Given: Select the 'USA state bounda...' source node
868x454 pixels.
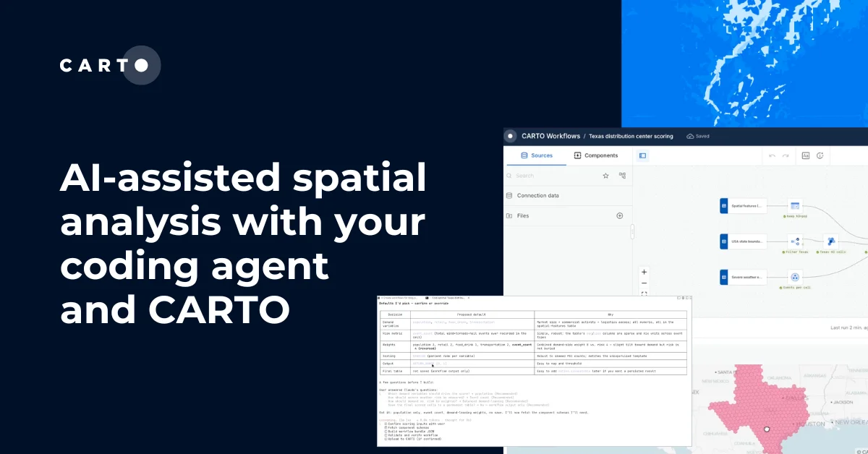Looking at the screenshot, I should [743, 241].
